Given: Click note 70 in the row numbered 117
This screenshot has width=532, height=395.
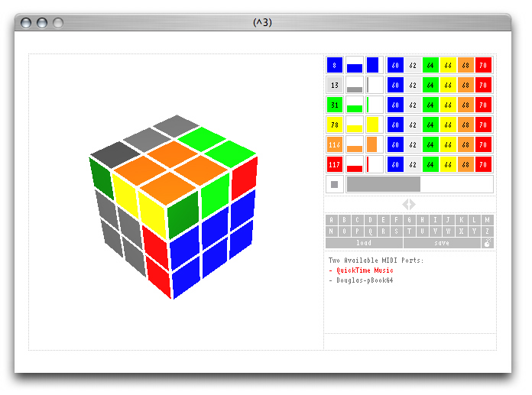Looking at the screenshot, I should (483, 165).
